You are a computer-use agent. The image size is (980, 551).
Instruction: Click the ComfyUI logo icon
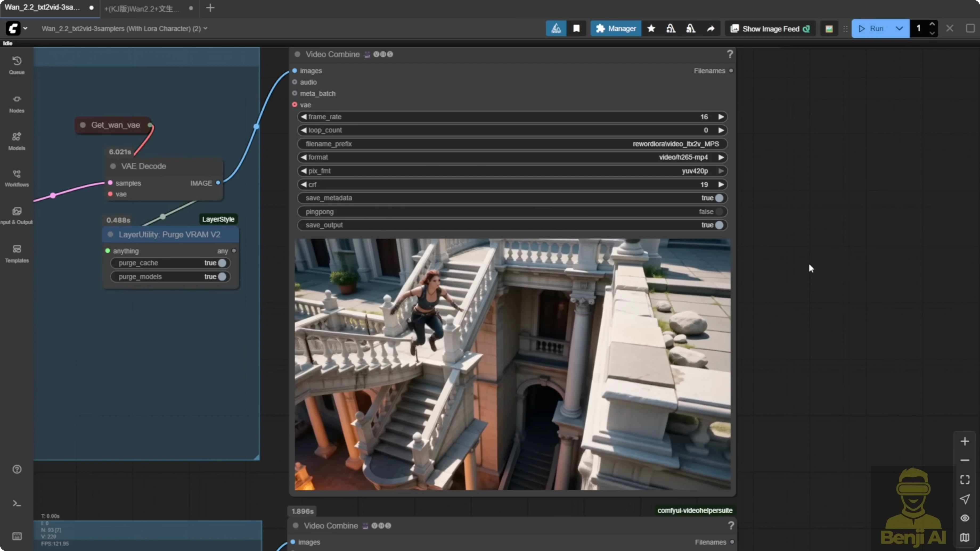(13, 28)
